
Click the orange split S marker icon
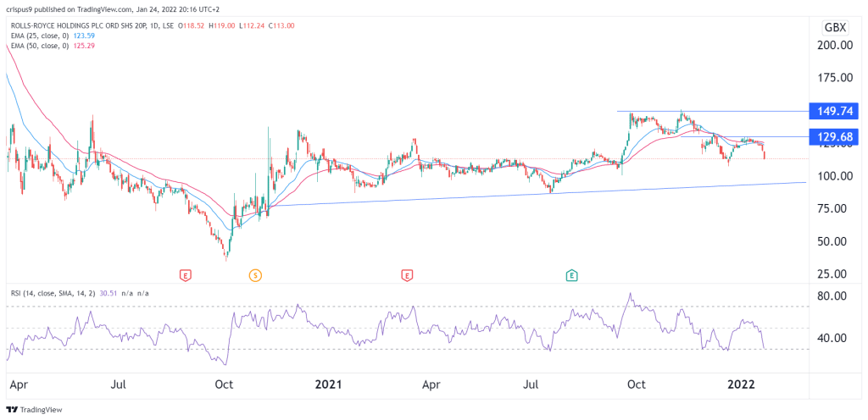255,274
